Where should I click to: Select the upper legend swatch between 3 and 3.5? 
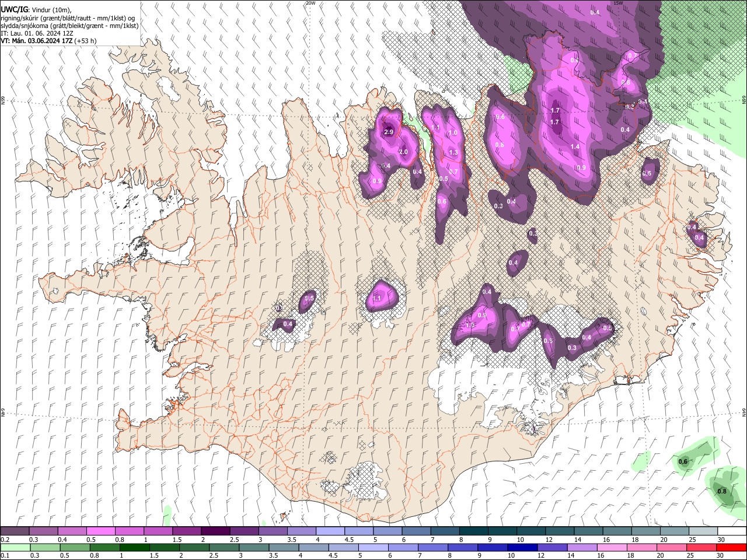(273, 531)
